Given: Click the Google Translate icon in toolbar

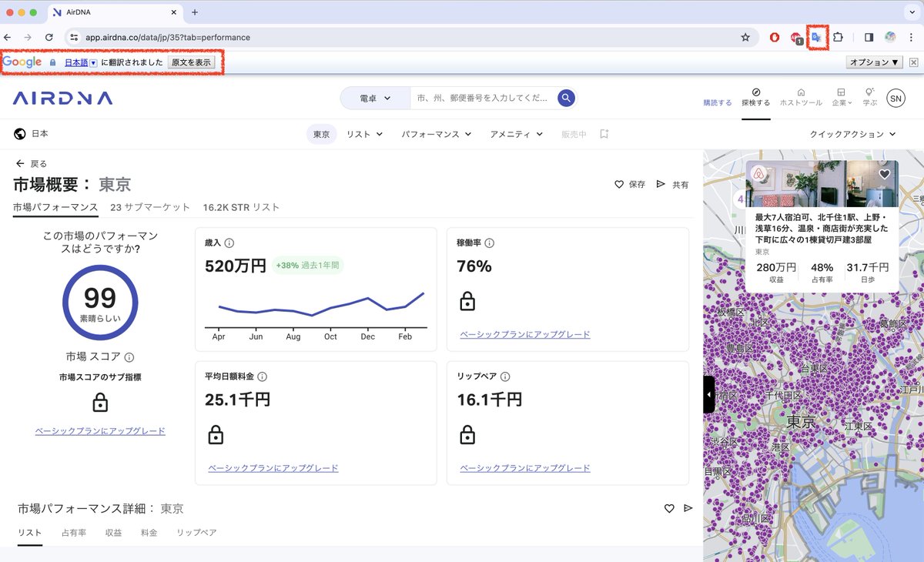Looking at the screenshot, I should [816, 37].
